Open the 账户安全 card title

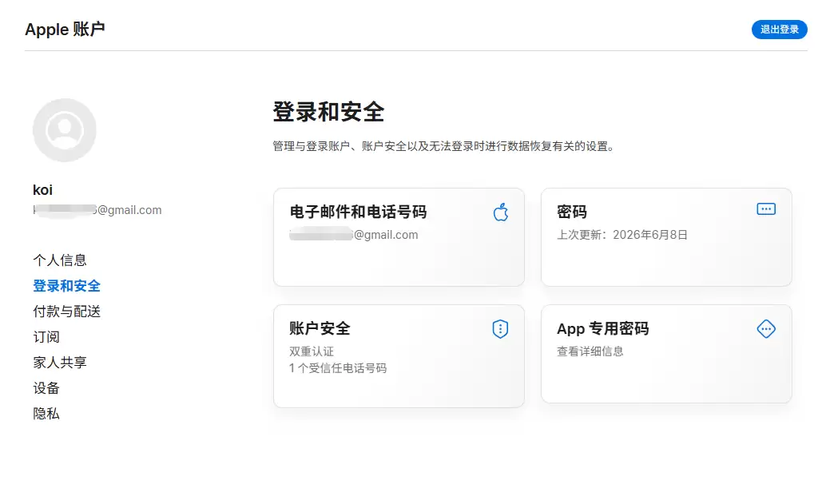coord(320,328)
